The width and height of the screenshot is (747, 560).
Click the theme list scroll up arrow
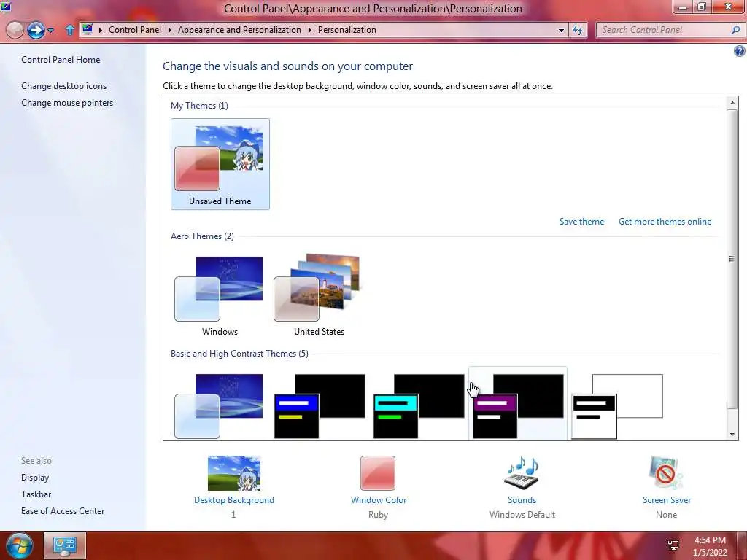[x=732, y=102]
